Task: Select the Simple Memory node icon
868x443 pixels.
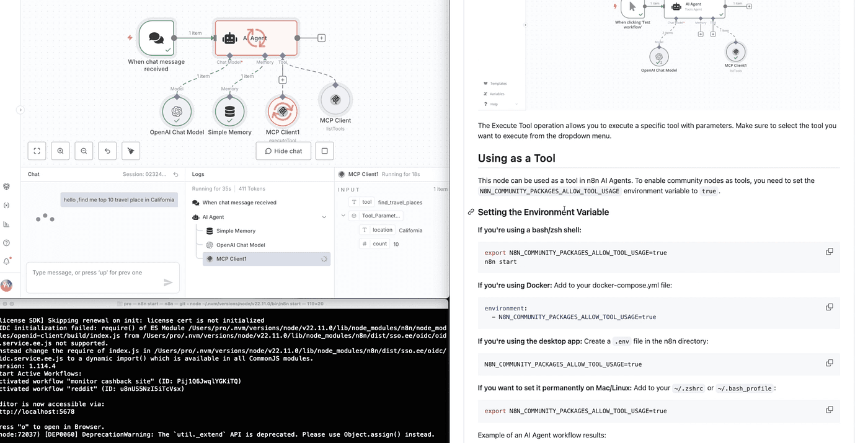Action: [x=229, y=112]
